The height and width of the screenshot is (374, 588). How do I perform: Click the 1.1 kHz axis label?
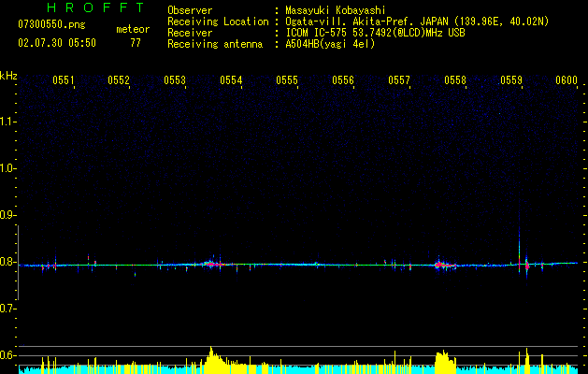pos(7,122)
